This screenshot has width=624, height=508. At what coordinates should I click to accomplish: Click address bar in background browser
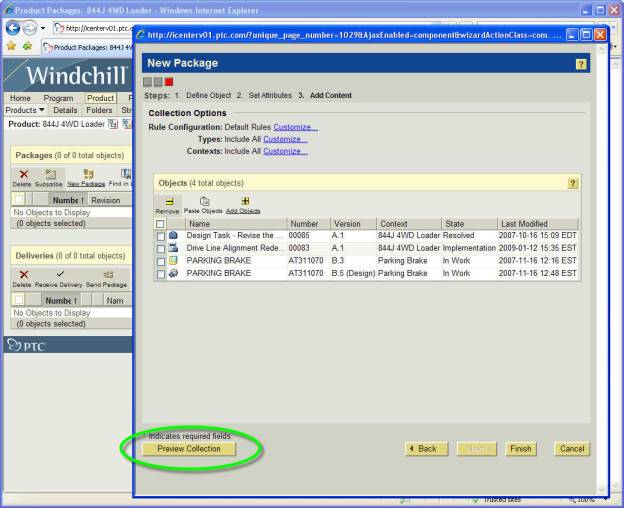click(x=93, y=28)
